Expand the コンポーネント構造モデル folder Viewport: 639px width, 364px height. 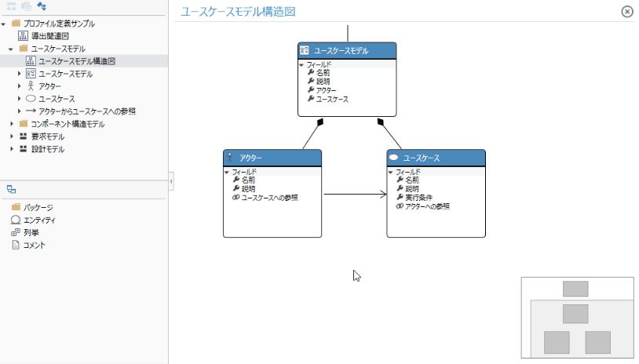12,124
